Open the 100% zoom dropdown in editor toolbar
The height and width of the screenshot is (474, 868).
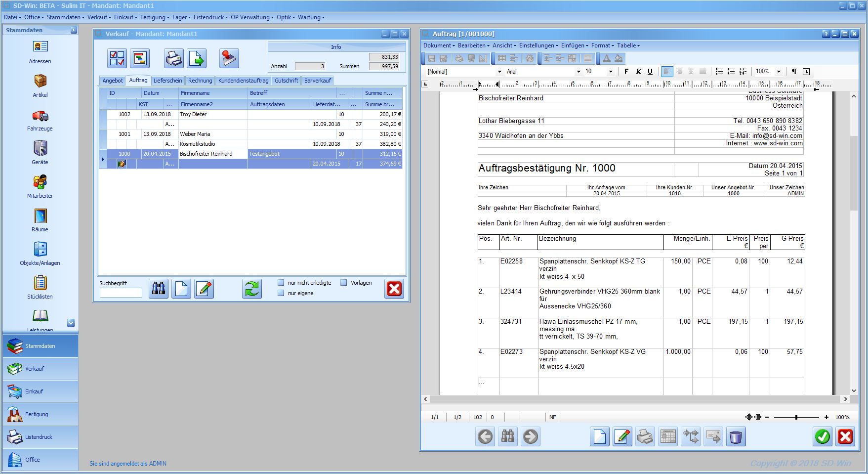point(779,72)
